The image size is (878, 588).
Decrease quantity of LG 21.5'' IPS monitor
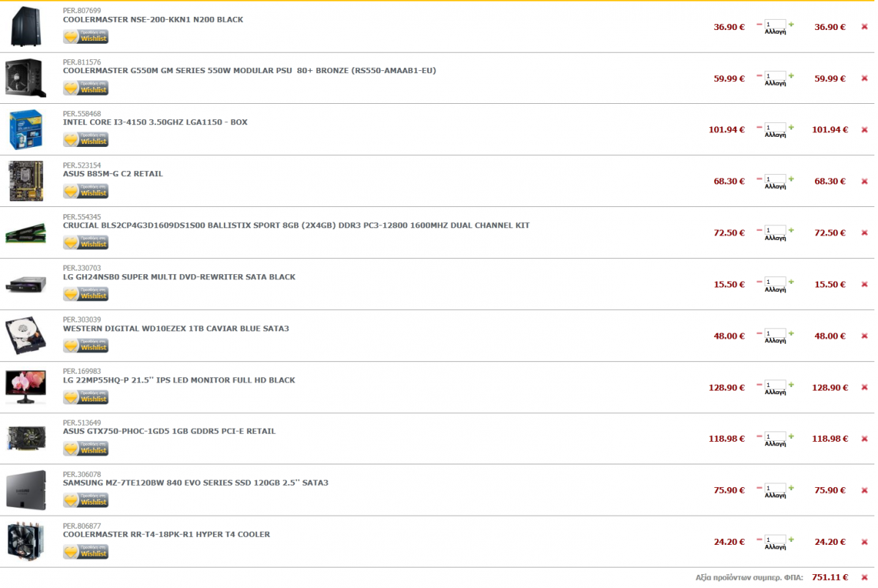(759, 385)
